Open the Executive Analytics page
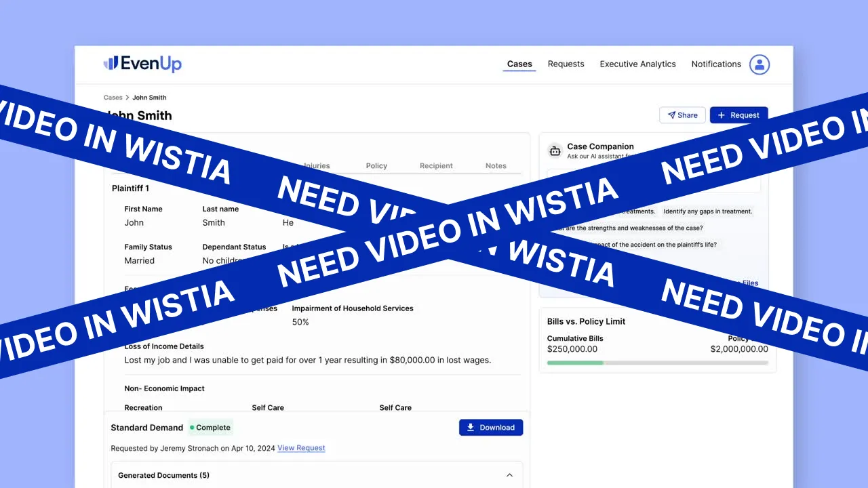Screen dimensions: 868x488 click(x=637, y=64)
